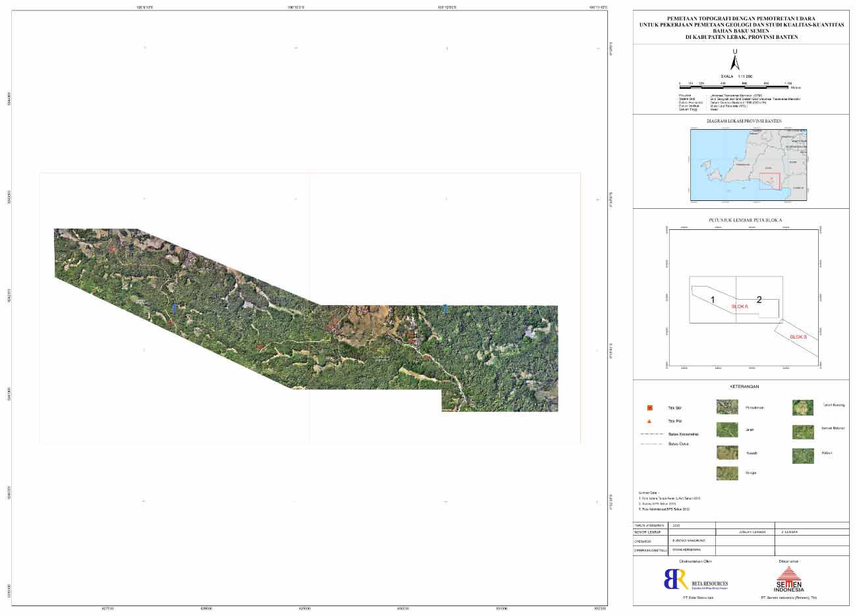This screenshot has height=616, width=857.
Task: Click sheet number 1 in the index diagram
Action: click(x=713, y=300)
